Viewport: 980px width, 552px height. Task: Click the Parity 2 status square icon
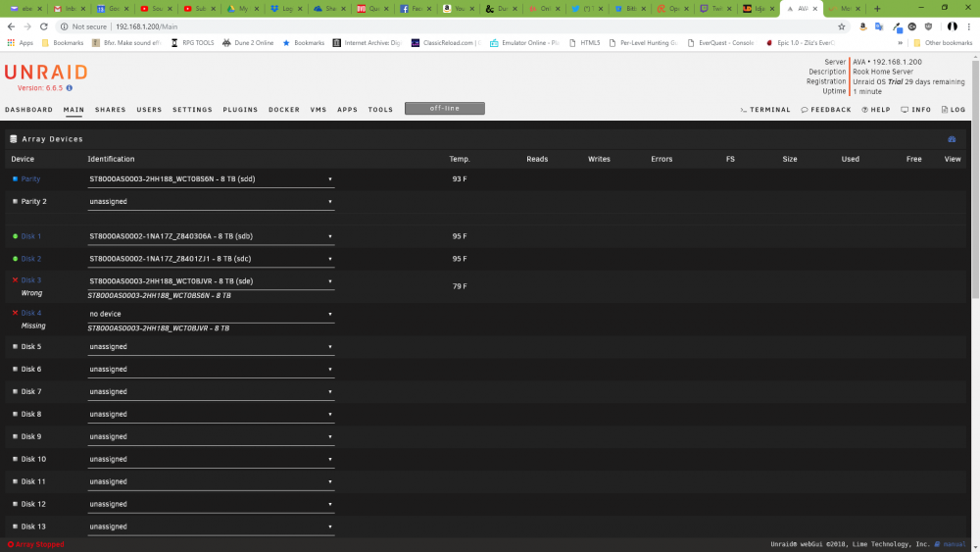pyautogui.click(x=15, y=201)
